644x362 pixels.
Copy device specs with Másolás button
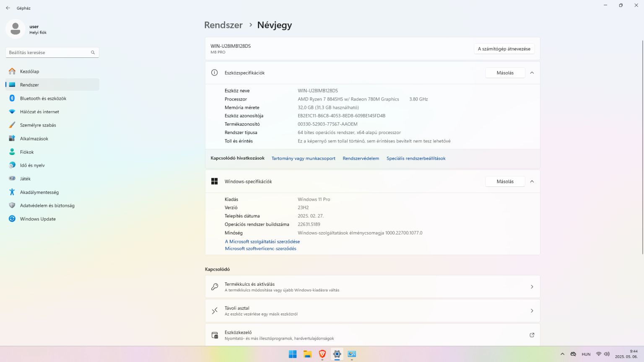click(x=505, y=73)
